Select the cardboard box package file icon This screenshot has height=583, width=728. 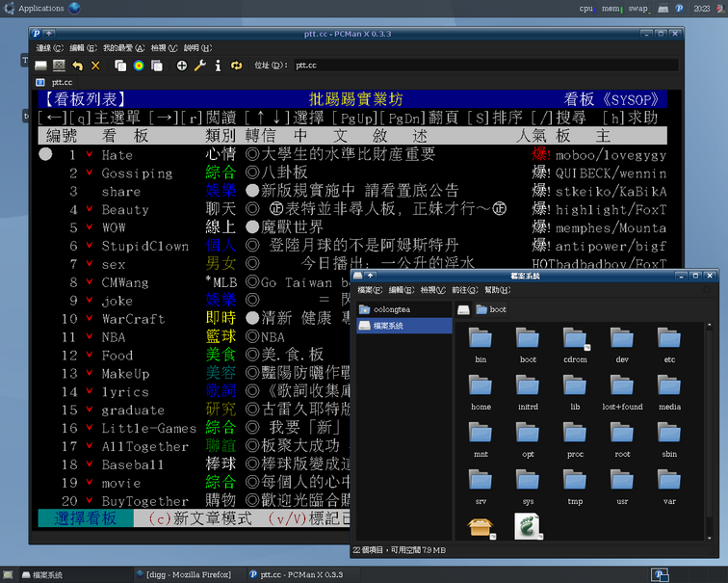point(481,528)
